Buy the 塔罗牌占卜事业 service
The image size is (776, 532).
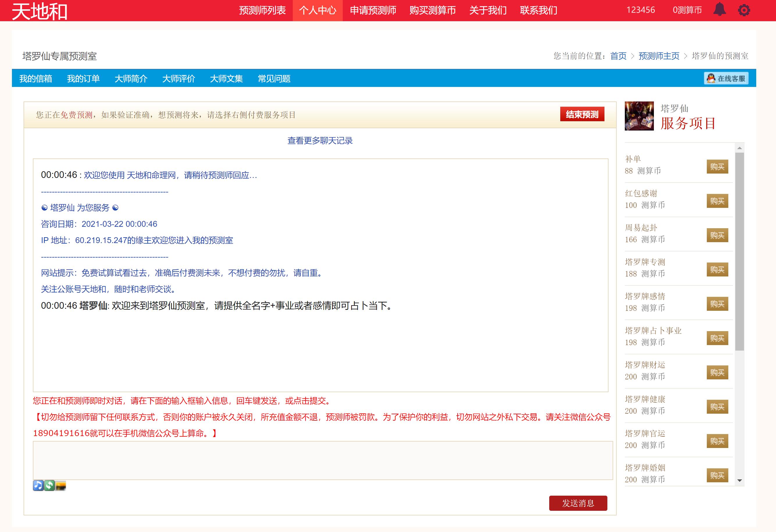coord(717,338)
